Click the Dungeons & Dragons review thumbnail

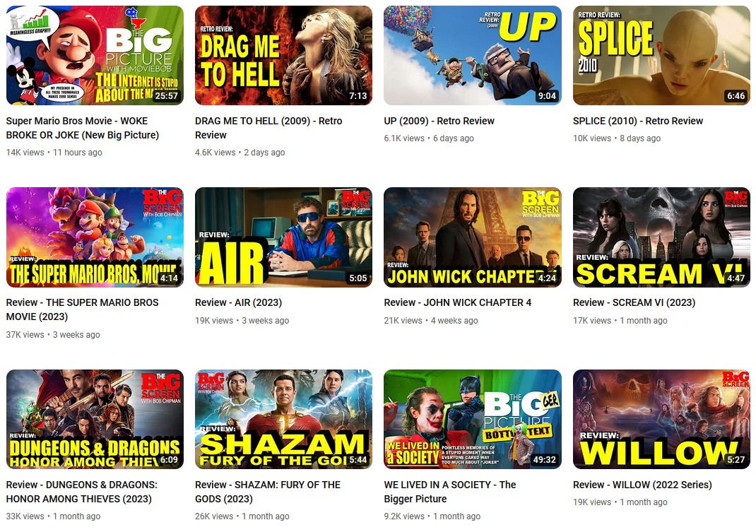point(95,419)
